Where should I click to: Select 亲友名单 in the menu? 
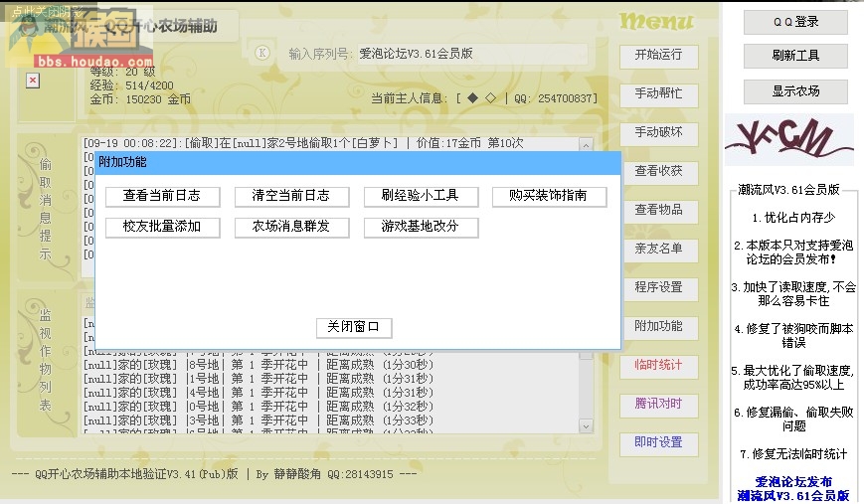click(x=658, y=250)
